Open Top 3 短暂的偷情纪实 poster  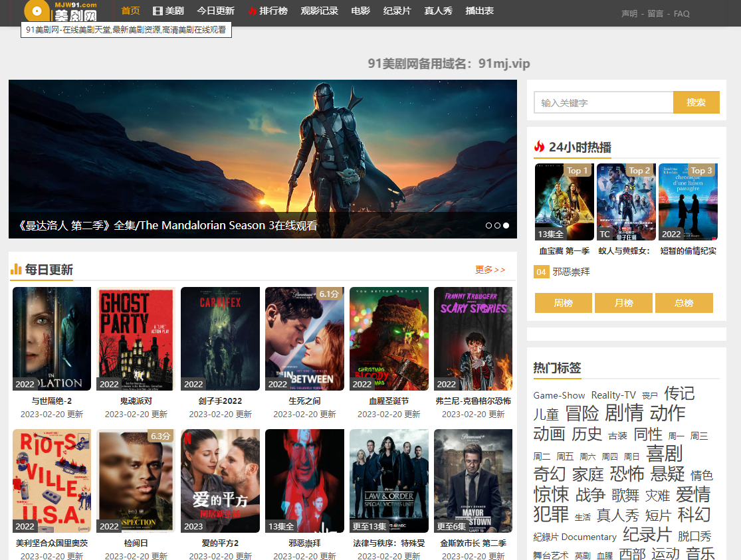coord(688,202)
